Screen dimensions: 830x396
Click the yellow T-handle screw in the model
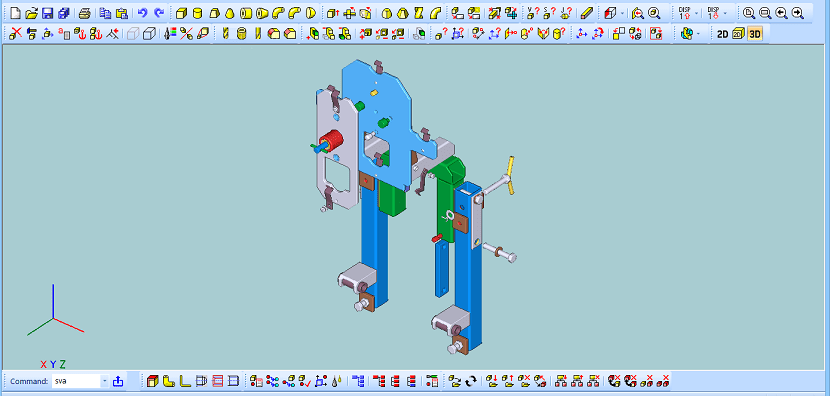[510, 176]
